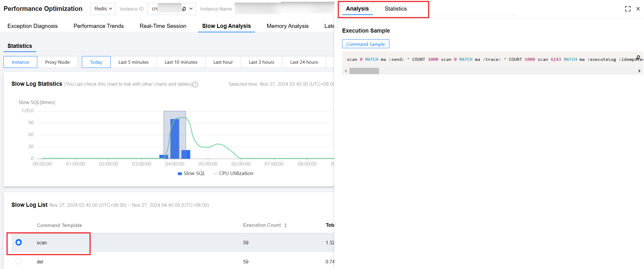Copy the command sample code
The image size is (644, 269).
coord(638,57)
